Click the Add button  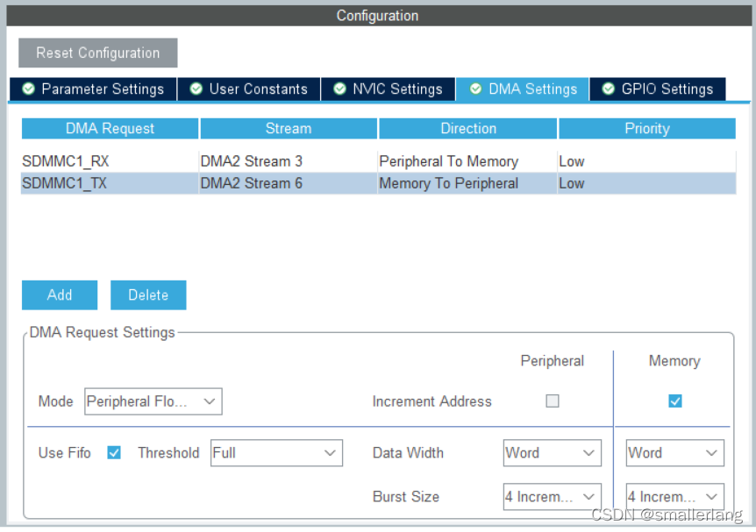(x=60, y=294)
